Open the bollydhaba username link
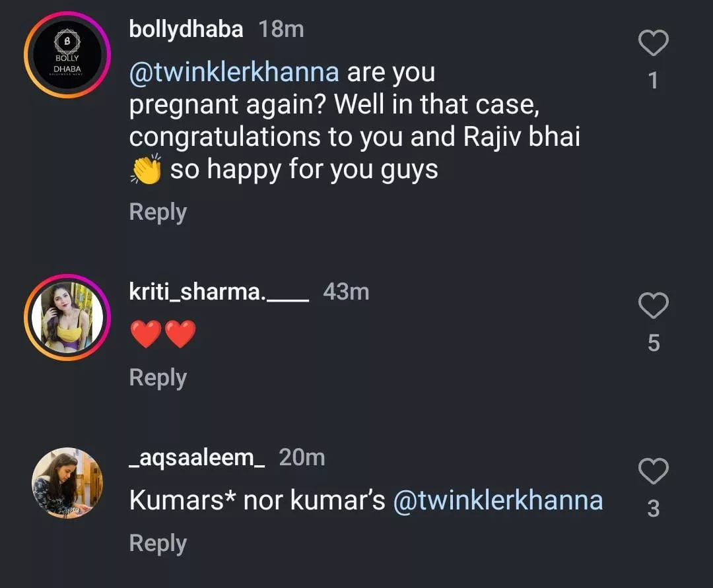Viewport: 713px width, 588px height. point(186,29)
